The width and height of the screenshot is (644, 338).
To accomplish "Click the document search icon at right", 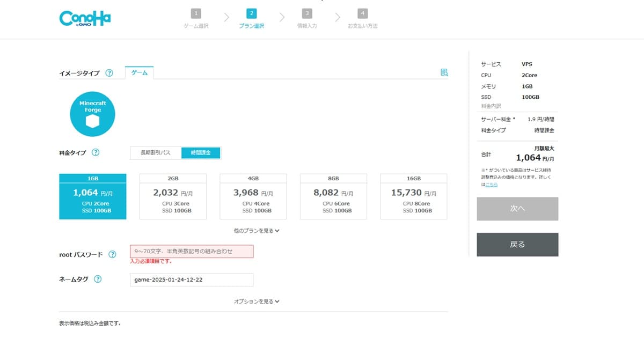I will [444, 72].
